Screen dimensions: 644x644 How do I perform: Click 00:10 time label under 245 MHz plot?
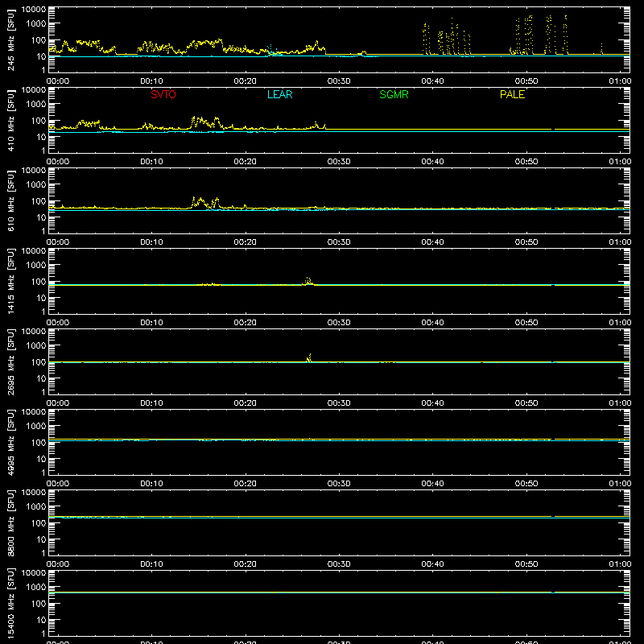pos(151,81)
